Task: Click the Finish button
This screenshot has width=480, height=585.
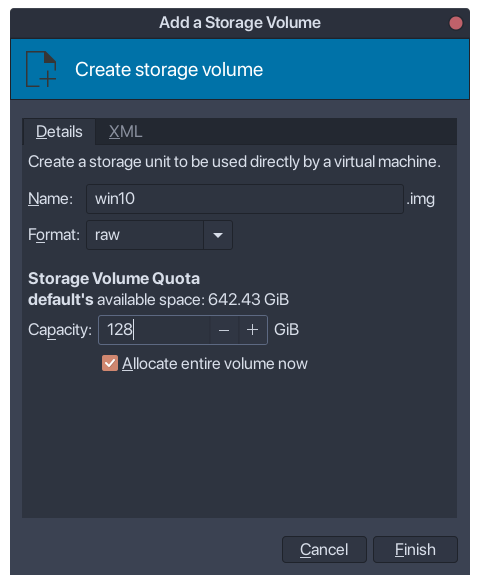Action: coord(415,550)
